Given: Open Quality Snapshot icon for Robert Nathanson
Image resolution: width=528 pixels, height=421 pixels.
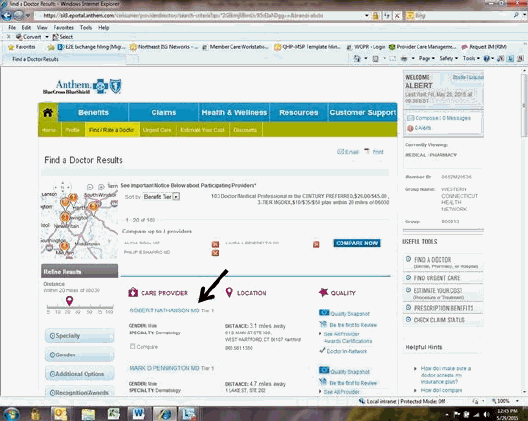Looking at the screenshot, I should tap(324, 313).
